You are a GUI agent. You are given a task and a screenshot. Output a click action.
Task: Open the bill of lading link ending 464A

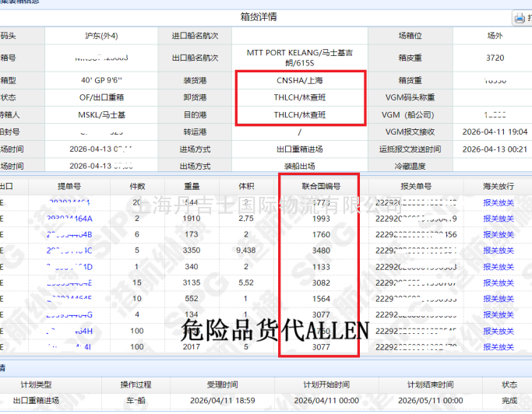[x=69, y=219]
